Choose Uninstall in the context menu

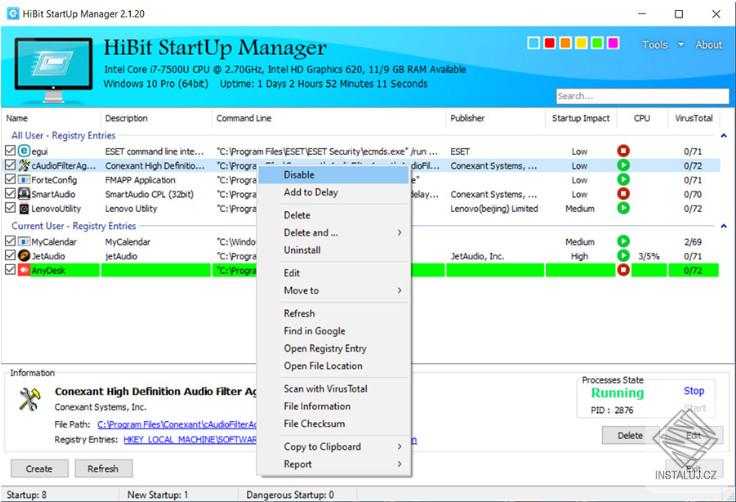(x=335, y=250)
